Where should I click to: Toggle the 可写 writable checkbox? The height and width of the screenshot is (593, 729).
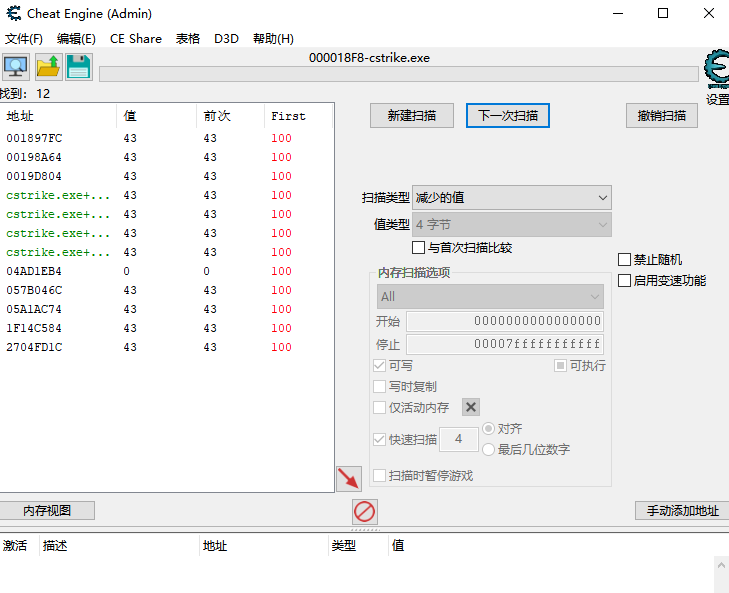click(379, 366)
